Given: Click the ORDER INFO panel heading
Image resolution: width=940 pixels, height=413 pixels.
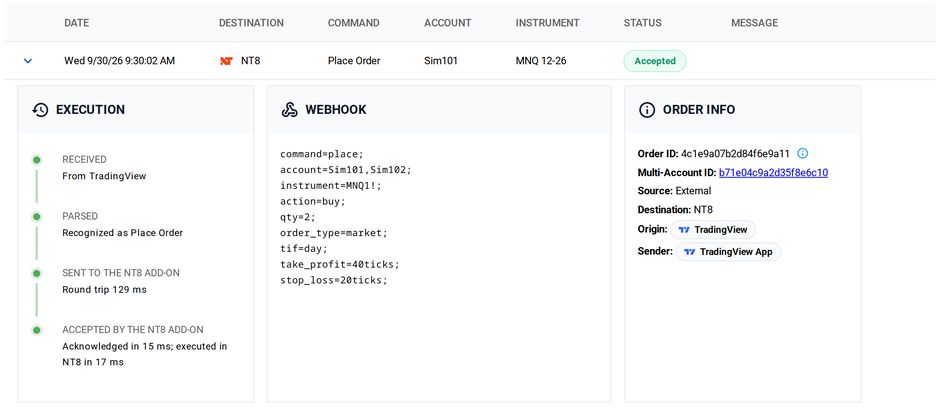Looking at the screenshot, I should [x=699, y=110].
